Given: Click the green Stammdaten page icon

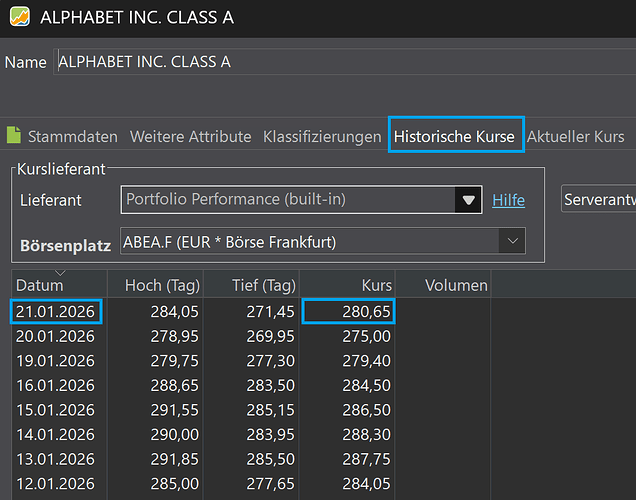Looking at the screenshot, I should (14, 135).
